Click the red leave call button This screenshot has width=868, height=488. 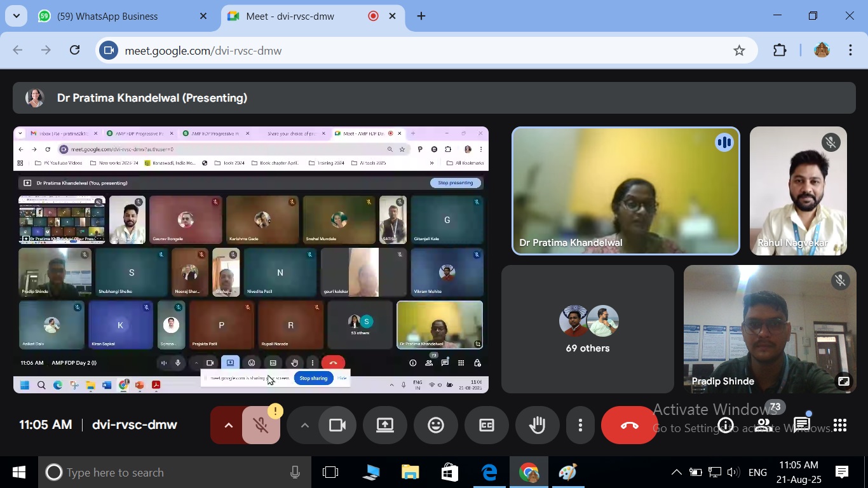pos(629,425)
